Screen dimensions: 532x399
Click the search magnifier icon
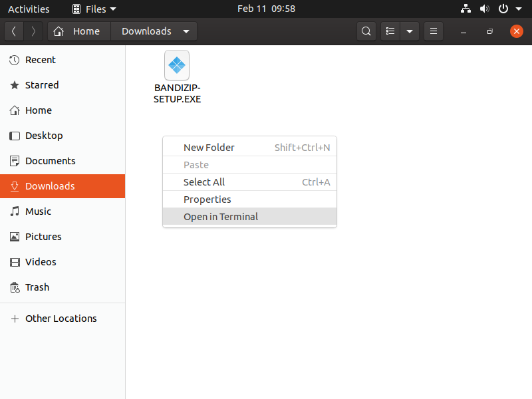point(366,31)
